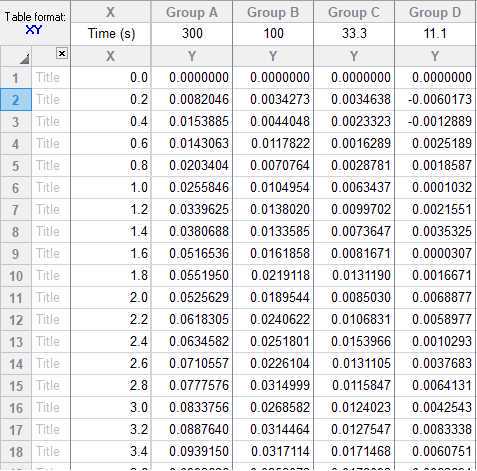
Task: Select Group A value 0.0939150
Action: 192,452
